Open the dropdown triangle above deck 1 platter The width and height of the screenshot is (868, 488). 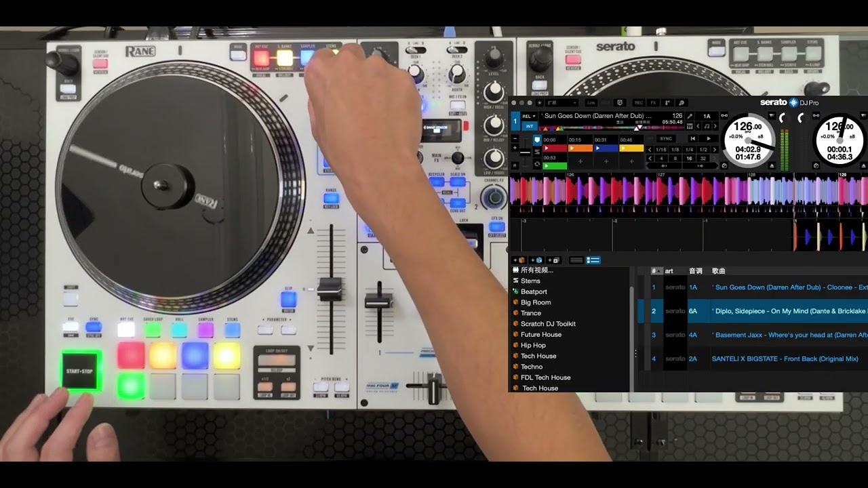point(772,115)
